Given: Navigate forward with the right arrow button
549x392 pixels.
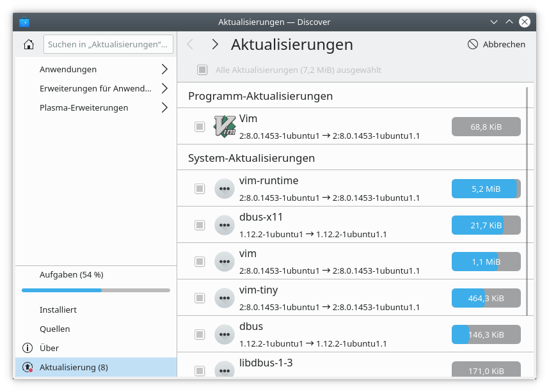Looking at the screenshot, I should 215,44.
